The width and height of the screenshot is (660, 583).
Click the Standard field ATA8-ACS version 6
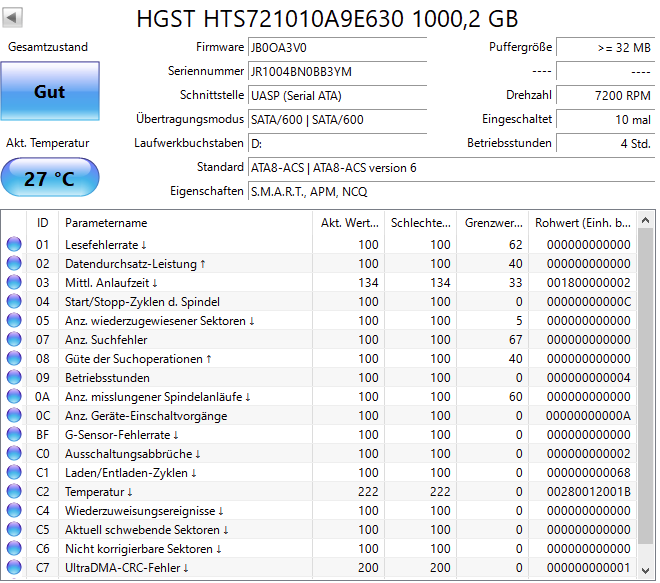(x=452, y=167)
